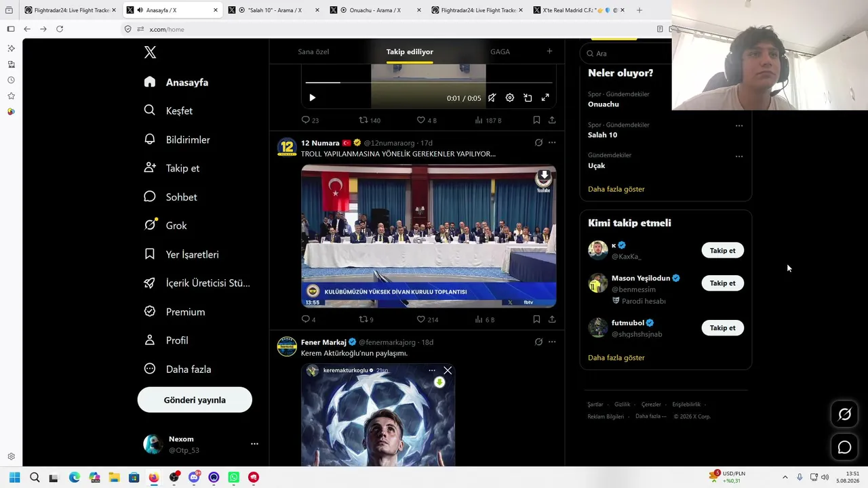
Task: Unmute the video
Action: 492,98
